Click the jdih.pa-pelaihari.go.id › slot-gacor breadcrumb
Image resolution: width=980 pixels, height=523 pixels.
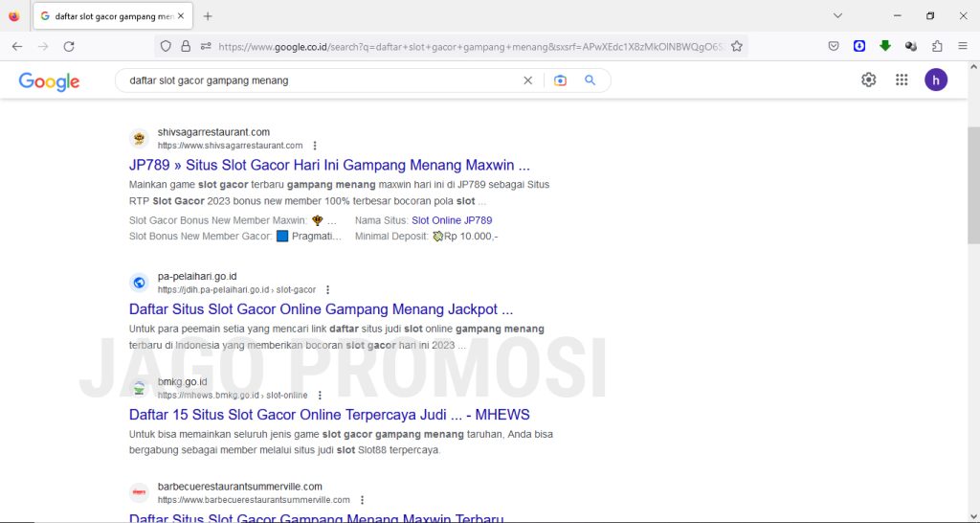[237, 290]
